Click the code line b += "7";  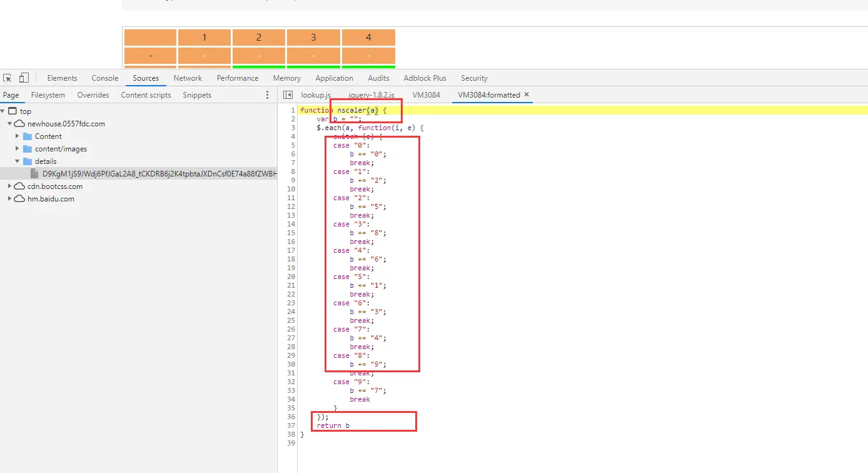(x=368, y=390)
